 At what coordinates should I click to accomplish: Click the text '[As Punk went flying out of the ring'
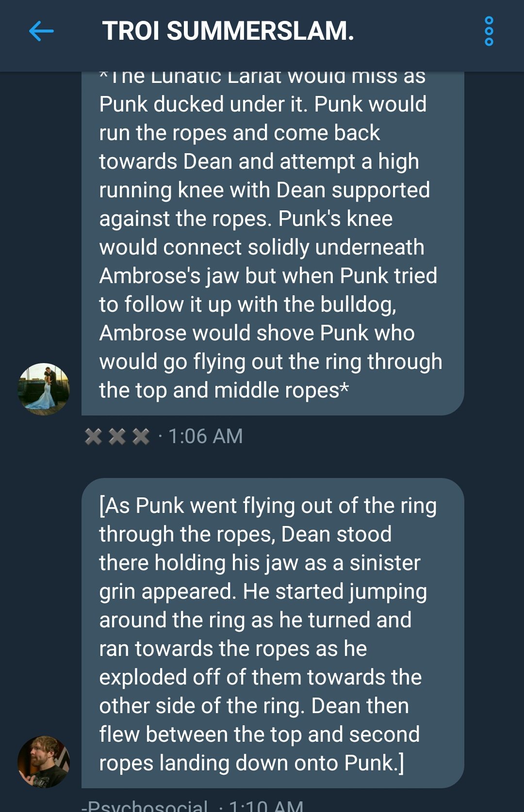pos(268,506)
